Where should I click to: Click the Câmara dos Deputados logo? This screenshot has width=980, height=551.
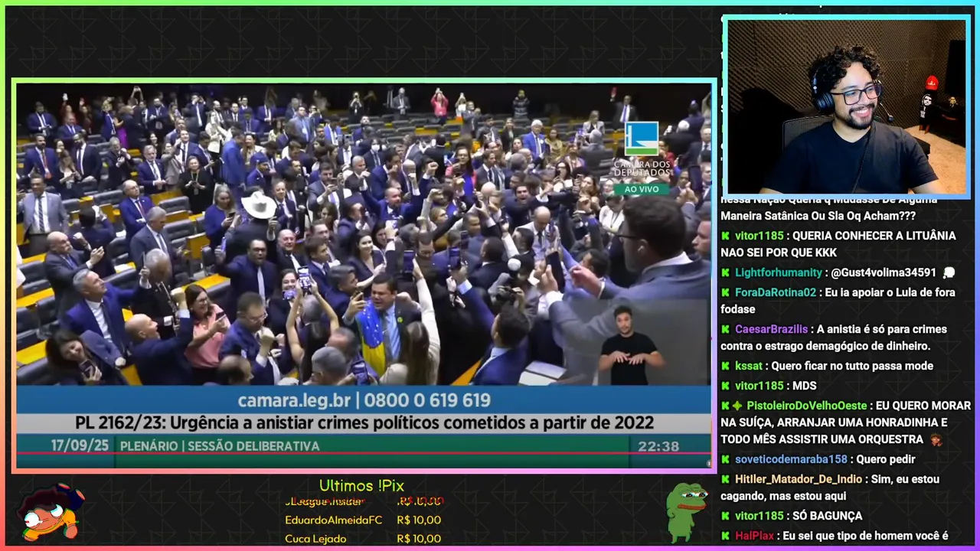click(x=641, y=149)
